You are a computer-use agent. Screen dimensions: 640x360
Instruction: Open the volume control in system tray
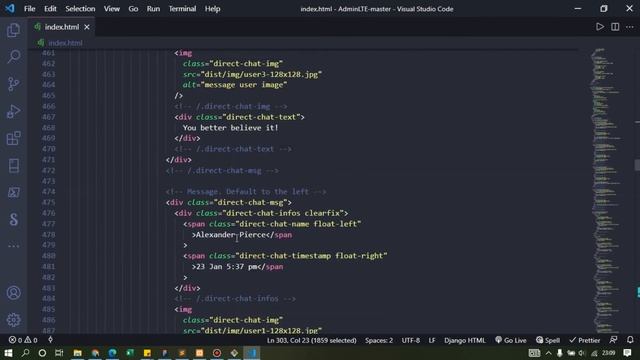pyautogui.click(x=582, y=353)
